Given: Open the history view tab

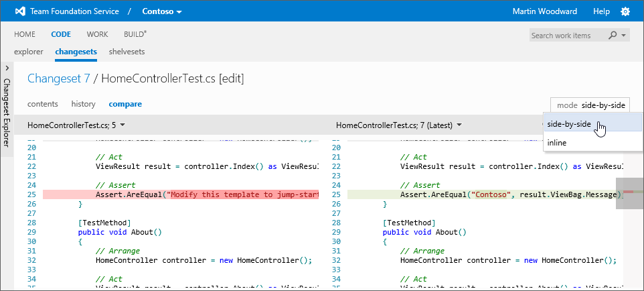Looking at the screenshot, I should (84, 104).
